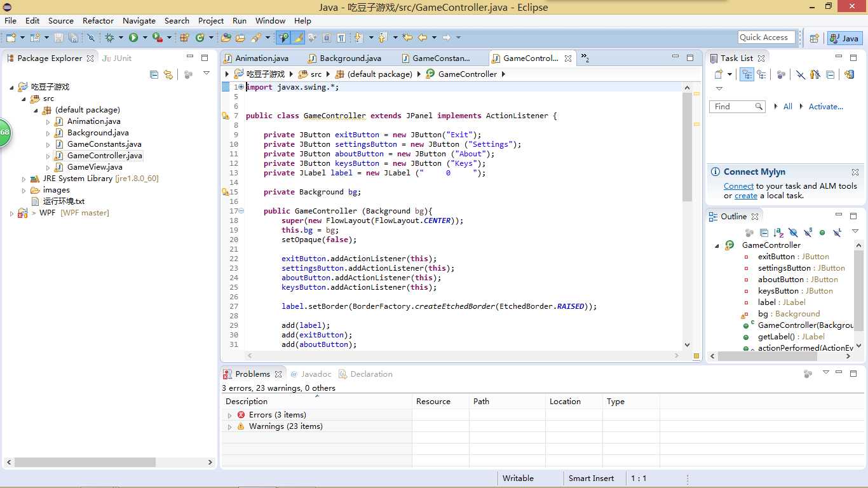Toggle Hide Fields in Outline
This screenshot has width=868, height=488.
[x=793, y=233]
